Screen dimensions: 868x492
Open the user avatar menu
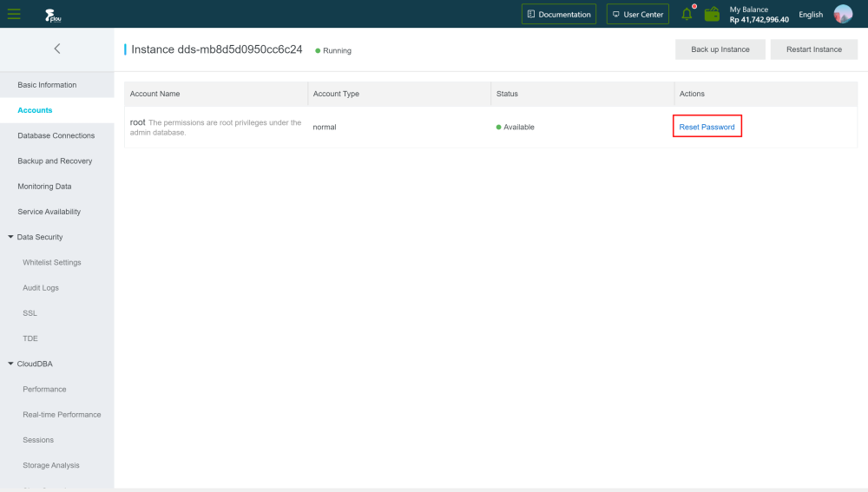[x=843, y=14]
